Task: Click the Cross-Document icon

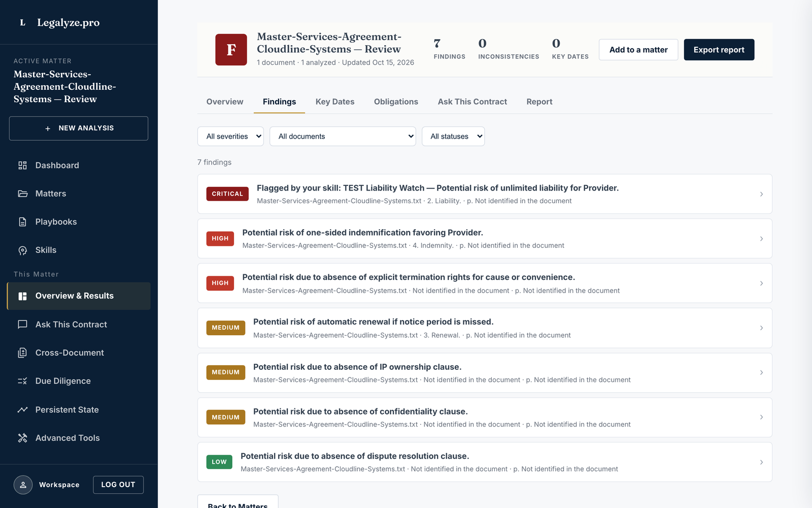Action: pos(22,353)
